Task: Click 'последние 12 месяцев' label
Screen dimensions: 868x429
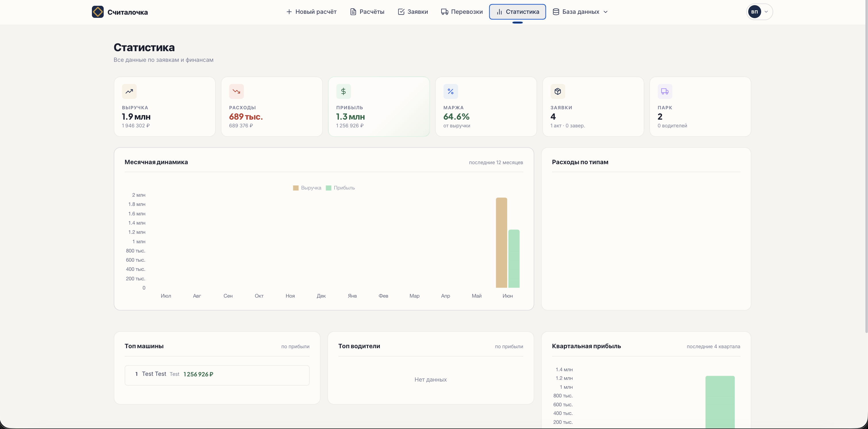Action: [496, 162]
